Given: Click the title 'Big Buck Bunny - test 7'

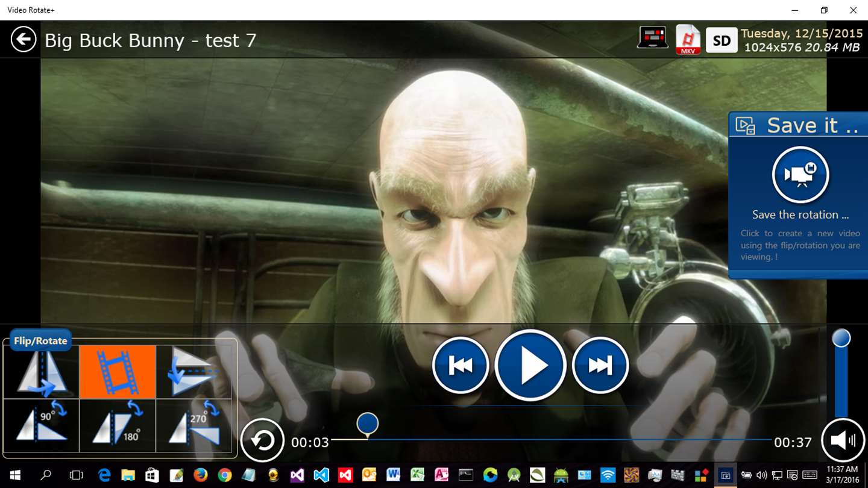Looking at the screenshot, I should click(151, 40).
